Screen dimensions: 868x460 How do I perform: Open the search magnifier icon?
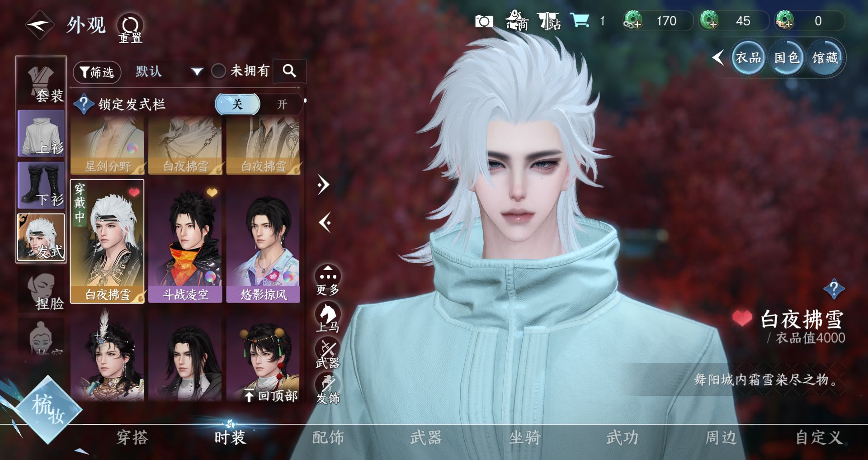289,71
